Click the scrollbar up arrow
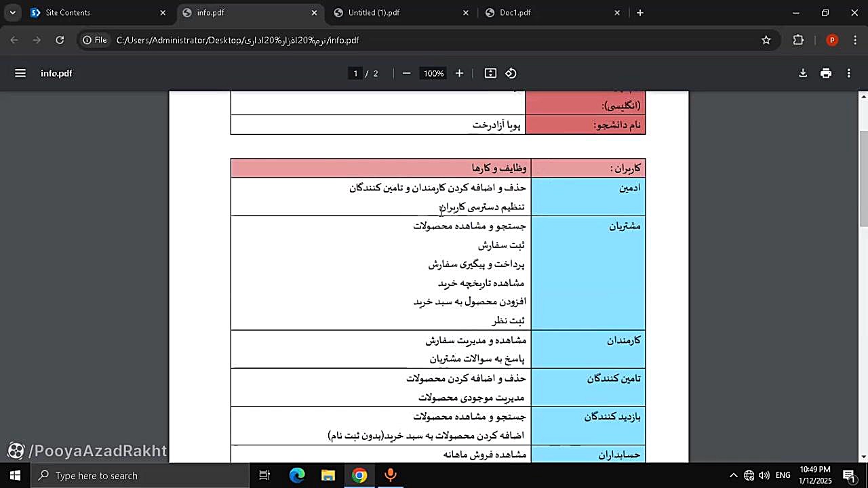Image resolution: width=868 pixels, height=488 pixels. [x=863, y=96]
